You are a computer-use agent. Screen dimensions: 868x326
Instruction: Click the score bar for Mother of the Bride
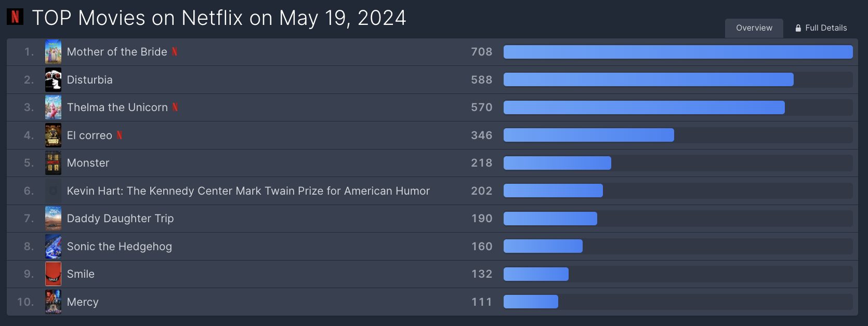point(678,52)
